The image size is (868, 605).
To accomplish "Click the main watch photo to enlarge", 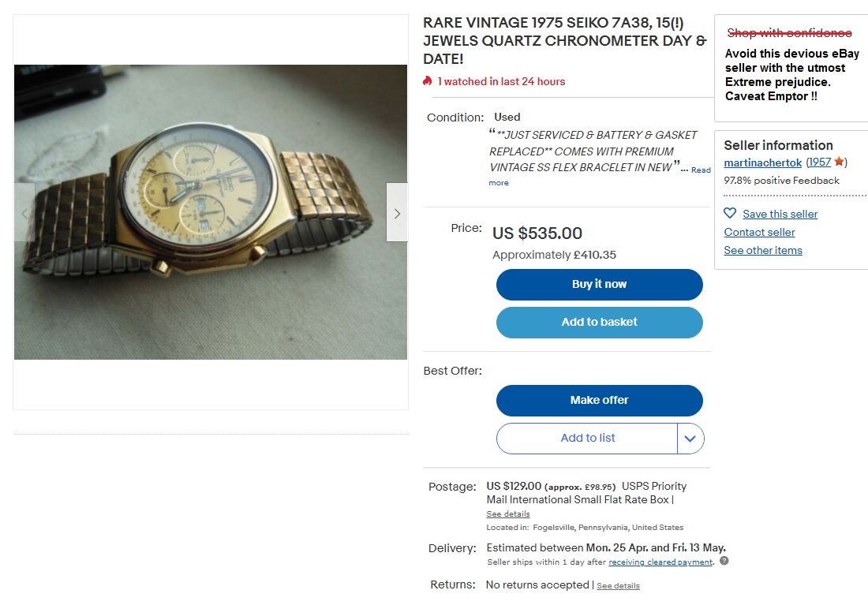I will click(209, 212).
